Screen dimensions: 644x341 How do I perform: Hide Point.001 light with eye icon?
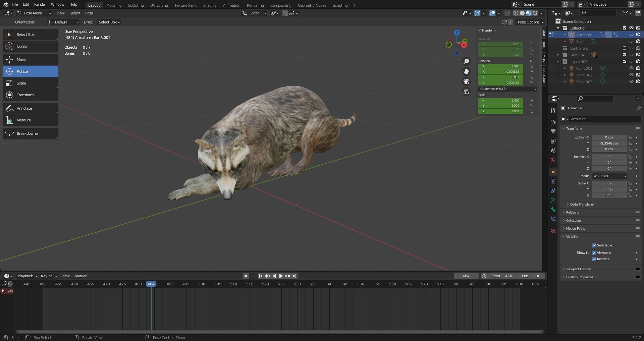coord(631,68)
